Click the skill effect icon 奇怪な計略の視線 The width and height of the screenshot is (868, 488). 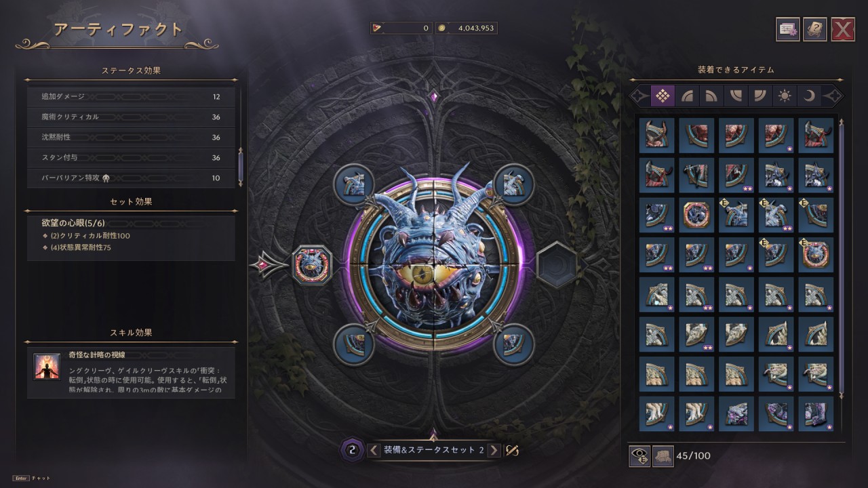click(47, 366)
